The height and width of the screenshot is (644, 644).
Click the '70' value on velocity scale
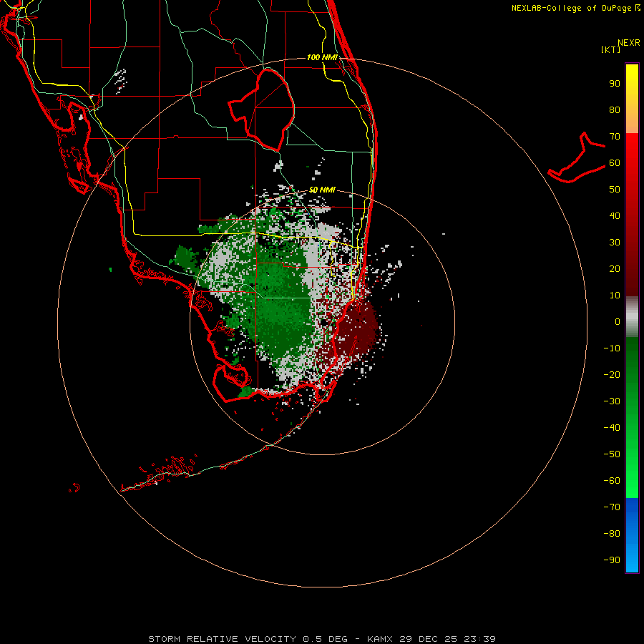click(x=615, y=137)
